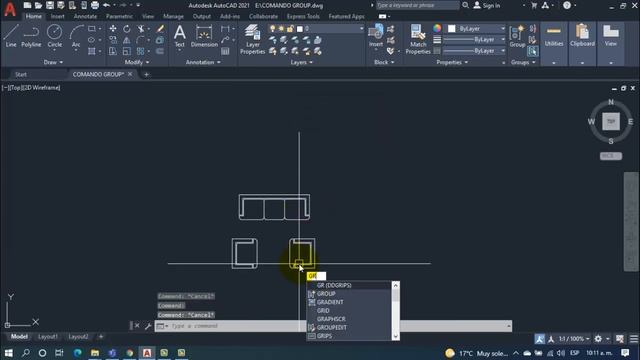The image size is (640, 360).
Task: Open the object color ByLayer dropdown
Action: (x=502, y=29)
